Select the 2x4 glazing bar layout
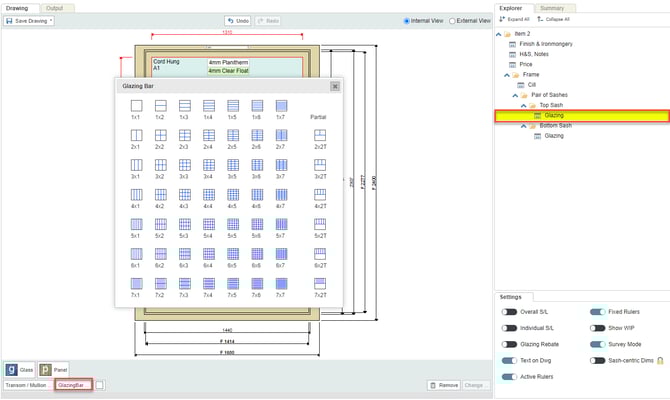Screen dimensions: 670x400 pyautogui.click(x=208, y=135)
